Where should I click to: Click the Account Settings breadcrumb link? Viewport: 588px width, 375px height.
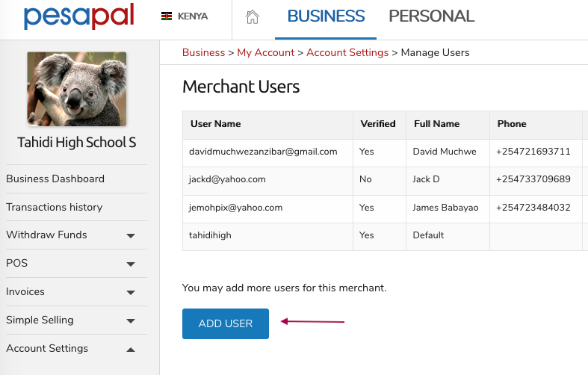point(347,52)
